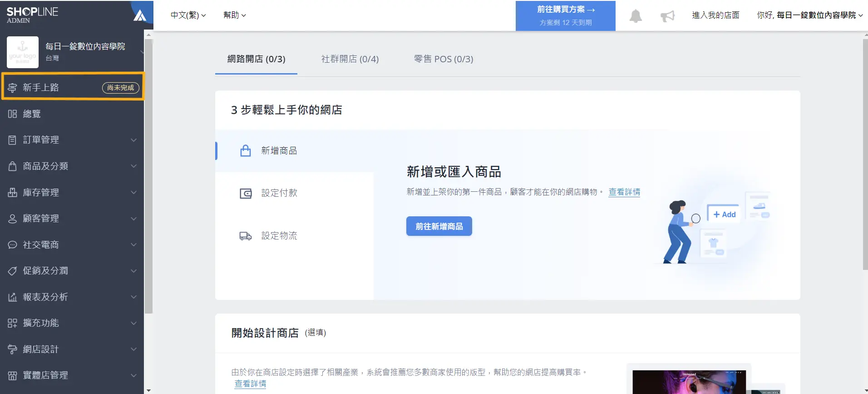Click the 前往購買方案 banner button

pos(566,16)
